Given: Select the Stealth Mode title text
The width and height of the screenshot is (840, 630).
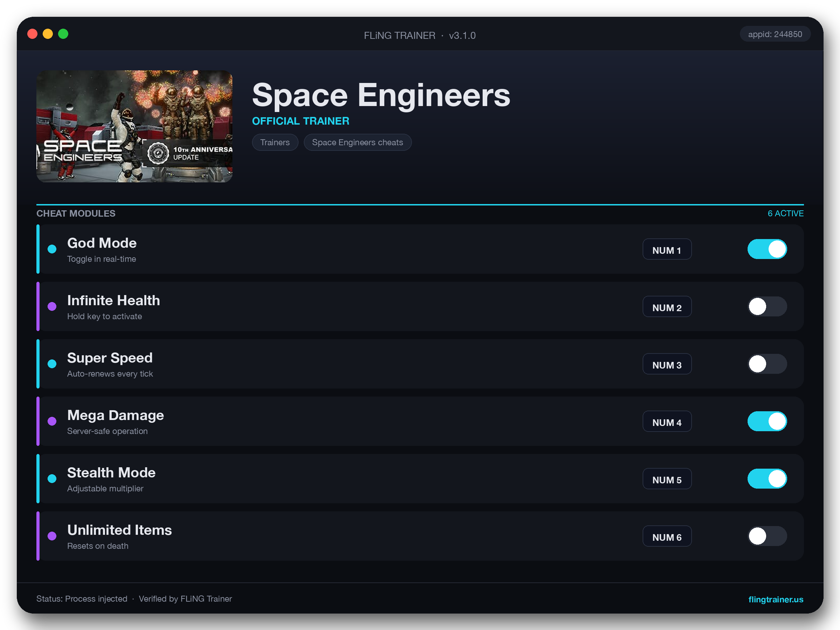Looking at the screenshot, I should coord(111,472).
